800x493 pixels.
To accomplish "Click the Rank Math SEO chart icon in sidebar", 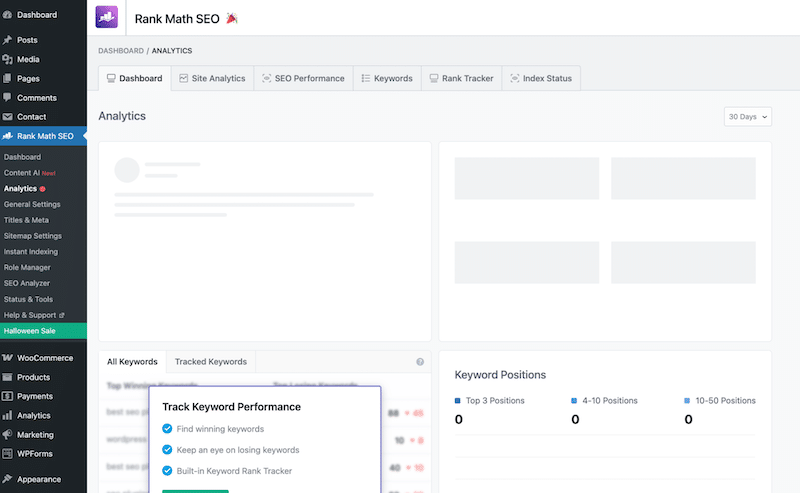I will click(7, 136).
